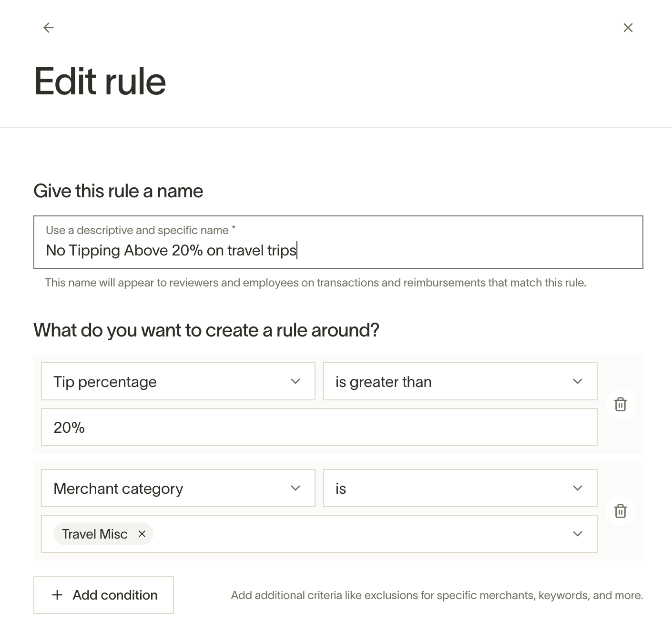Viewport: 672px width, 632px height.
Task: Click chevron arrow in 'is greater than' box
Action: click(578, 381)
